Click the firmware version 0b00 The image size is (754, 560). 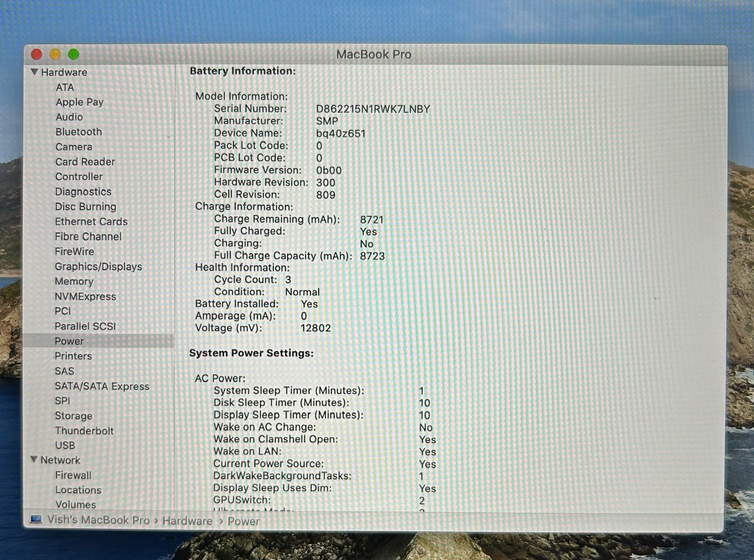click(329, 170)
